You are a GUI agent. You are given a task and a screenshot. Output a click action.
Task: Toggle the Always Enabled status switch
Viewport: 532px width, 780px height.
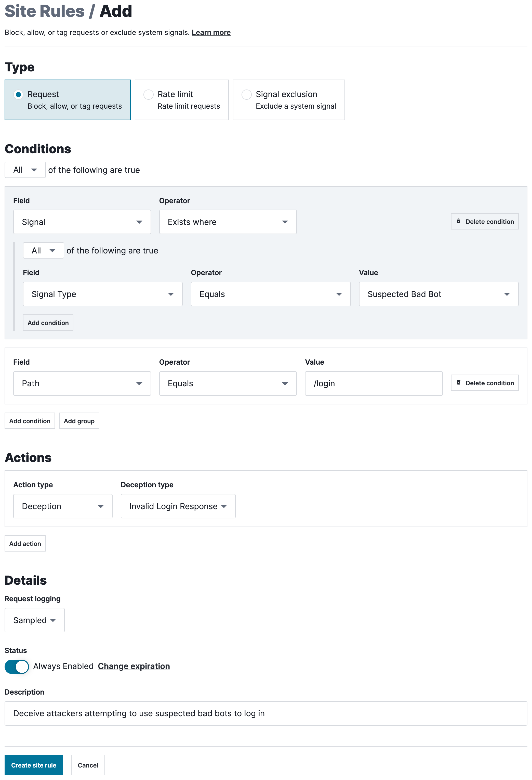click(x=17, y=666)
